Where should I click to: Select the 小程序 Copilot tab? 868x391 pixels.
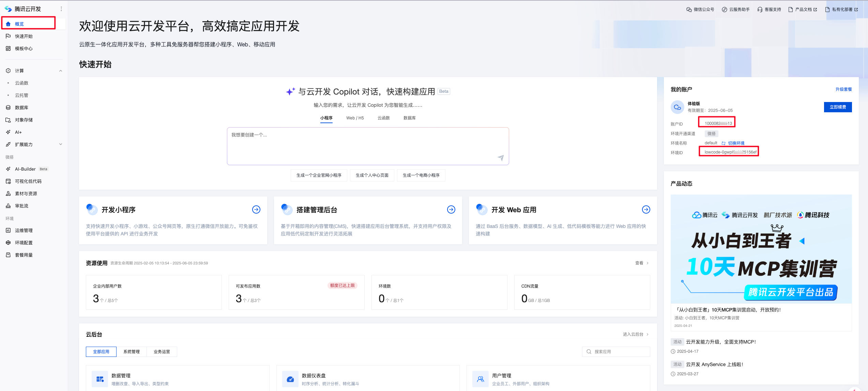point(326,118)
